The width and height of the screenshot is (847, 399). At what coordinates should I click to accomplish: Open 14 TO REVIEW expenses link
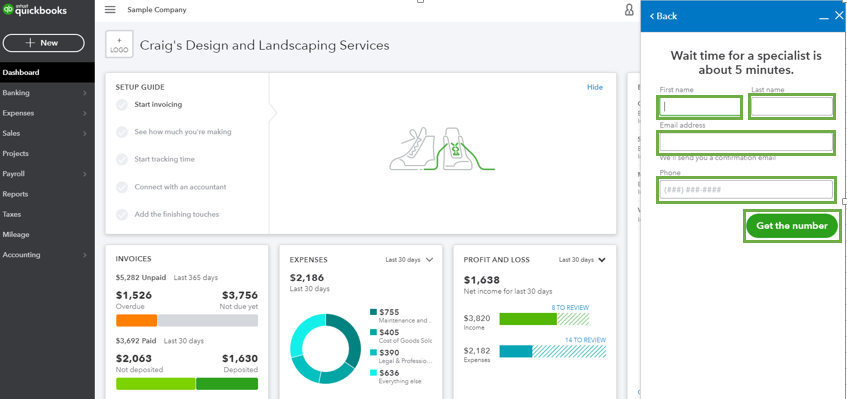[x=586, y=340]
